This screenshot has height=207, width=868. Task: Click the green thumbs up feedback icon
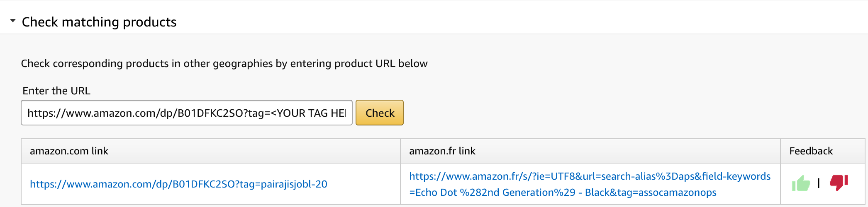(801, 183)
